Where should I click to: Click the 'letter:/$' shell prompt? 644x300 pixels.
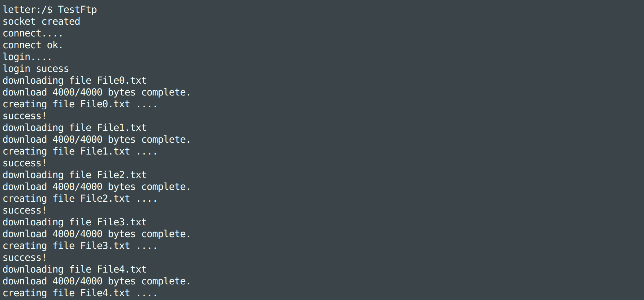click(27, 9)
